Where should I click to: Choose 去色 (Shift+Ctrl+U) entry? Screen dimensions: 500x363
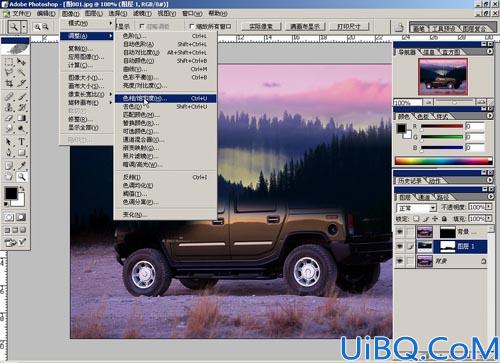[166, 107]
